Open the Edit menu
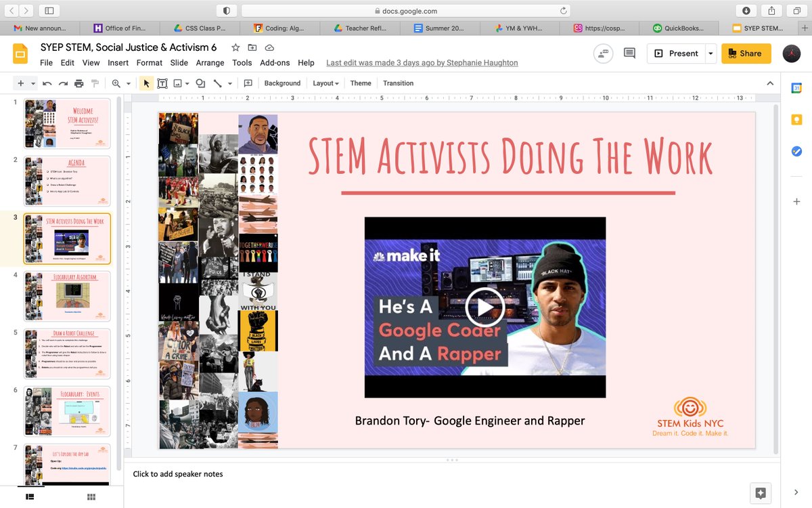 68,62
